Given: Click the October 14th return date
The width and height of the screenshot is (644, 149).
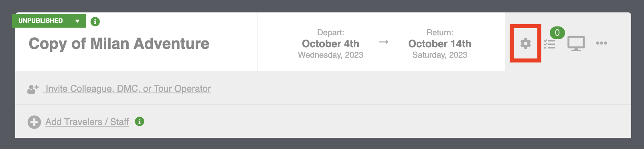Looking at the screenshot, I should tap(440, 44).
